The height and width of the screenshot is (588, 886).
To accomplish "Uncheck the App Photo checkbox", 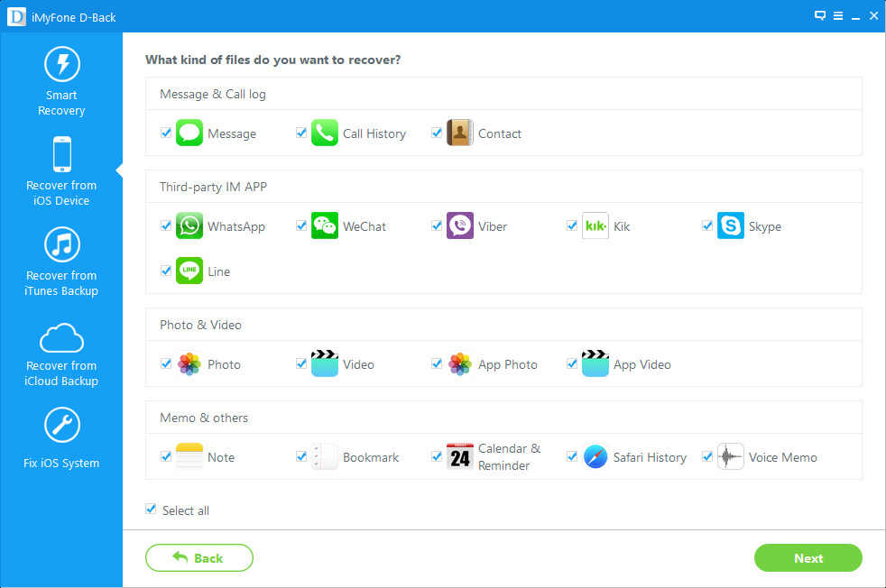I will coord(436,363).
